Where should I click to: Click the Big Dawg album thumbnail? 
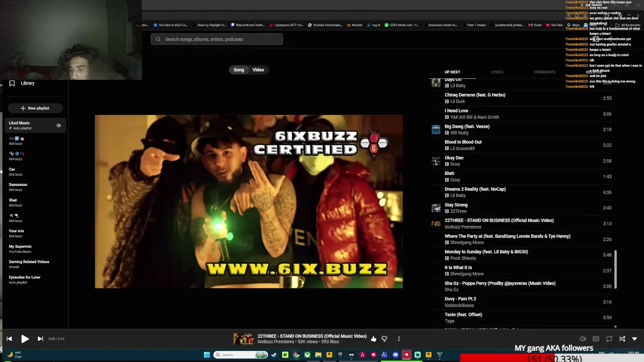pos(436,130)
